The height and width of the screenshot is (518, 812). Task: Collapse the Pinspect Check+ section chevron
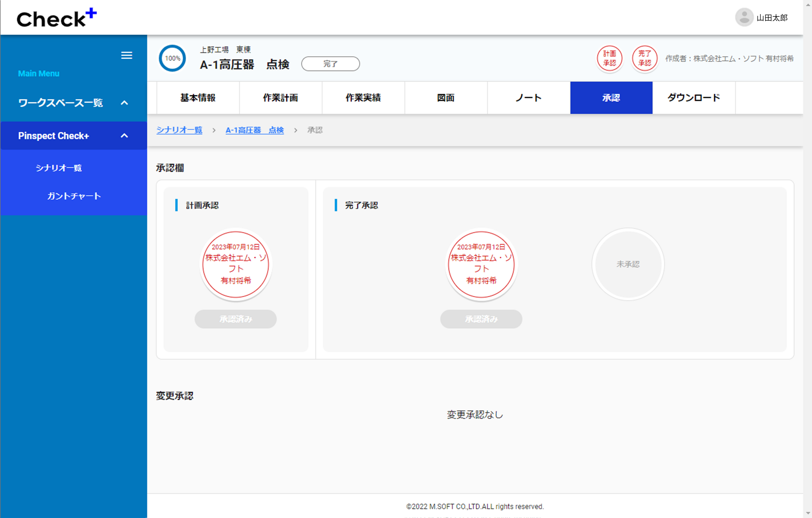[125, 136]
